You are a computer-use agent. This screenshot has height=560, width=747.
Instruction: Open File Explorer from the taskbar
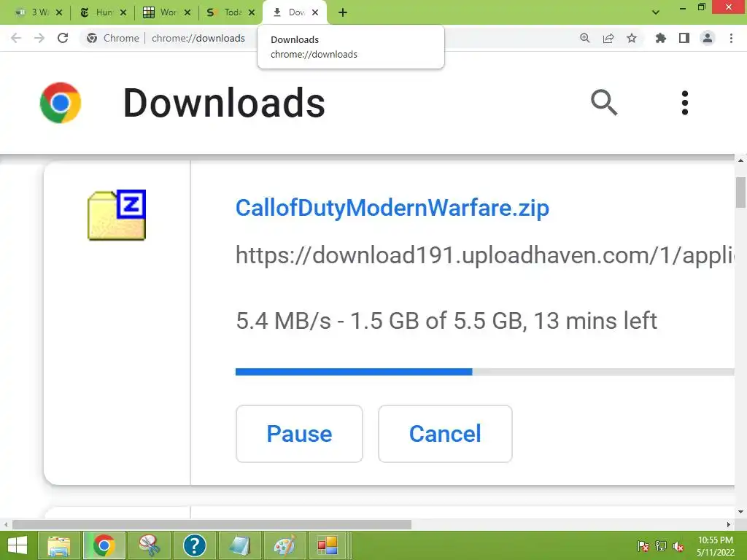point(59,545)
